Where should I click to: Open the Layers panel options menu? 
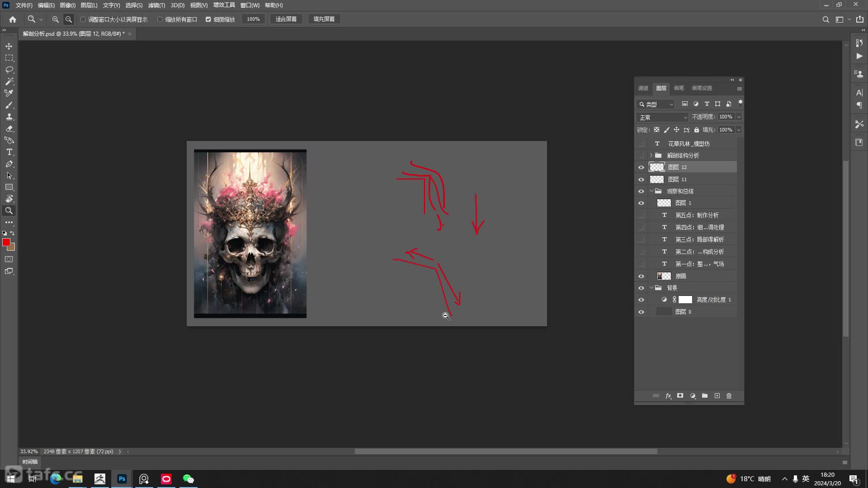pos(740,89)
